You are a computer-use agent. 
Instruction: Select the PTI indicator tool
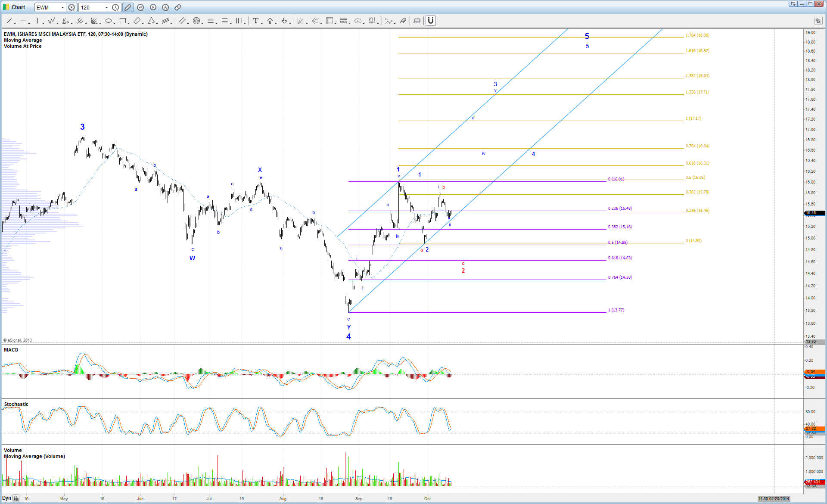[372, 21]
